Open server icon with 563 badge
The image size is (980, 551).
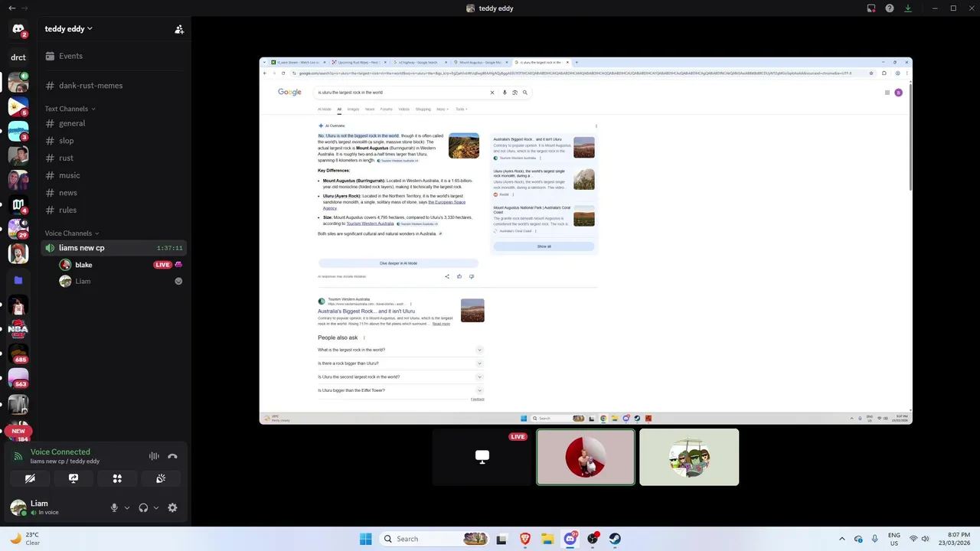[x=18, y=379]
